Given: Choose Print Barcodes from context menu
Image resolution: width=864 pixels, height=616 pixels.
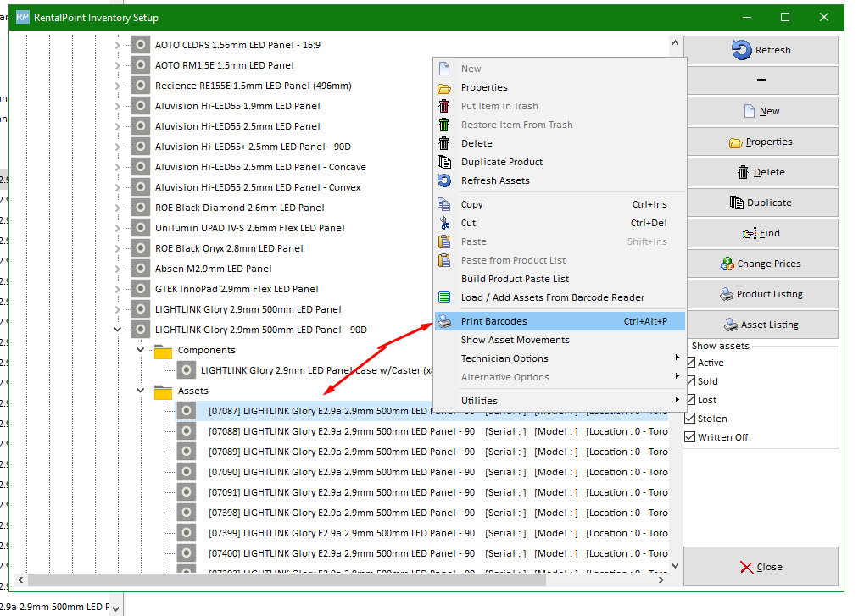Looking at the screenshot, I should (560, 321).
